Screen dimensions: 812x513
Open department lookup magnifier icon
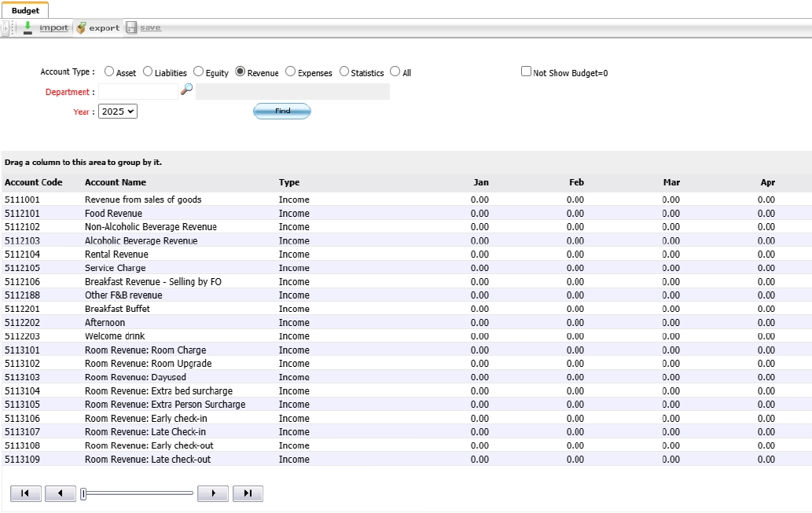(186, 90)
